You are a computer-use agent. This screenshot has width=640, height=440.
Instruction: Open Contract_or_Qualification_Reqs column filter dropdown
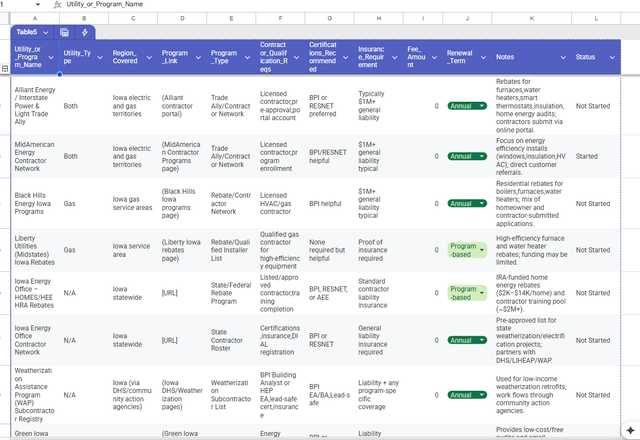point(296,58)
